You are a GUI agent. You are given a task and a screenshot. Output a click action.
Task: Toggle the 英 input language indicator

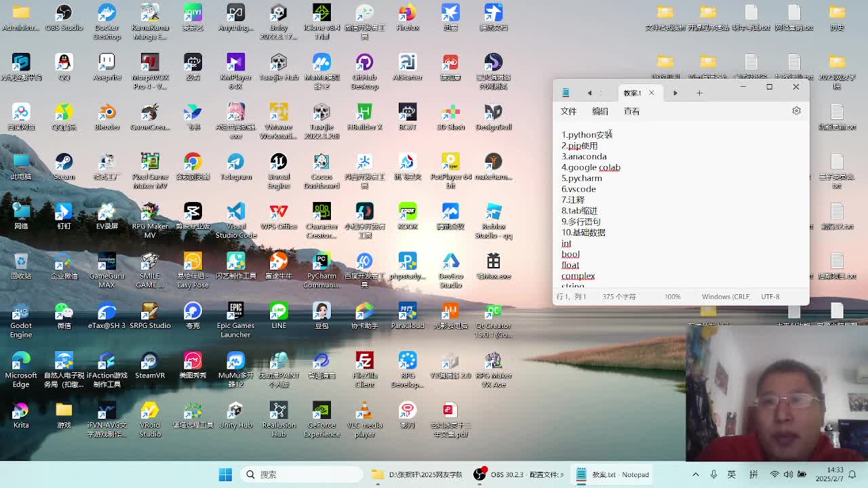coord(732,474)
